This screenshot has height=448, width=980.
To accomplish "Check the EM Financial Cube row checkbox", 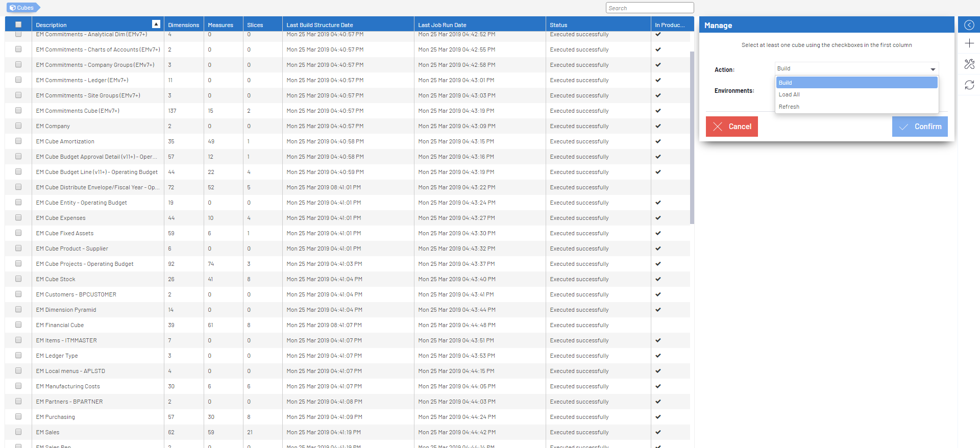I will (x=18, y=325).
